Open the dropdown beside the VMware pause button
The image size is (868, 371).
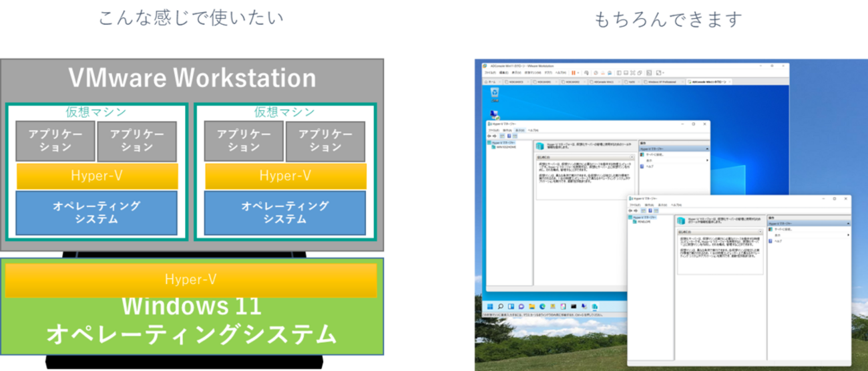click(578, 73)
